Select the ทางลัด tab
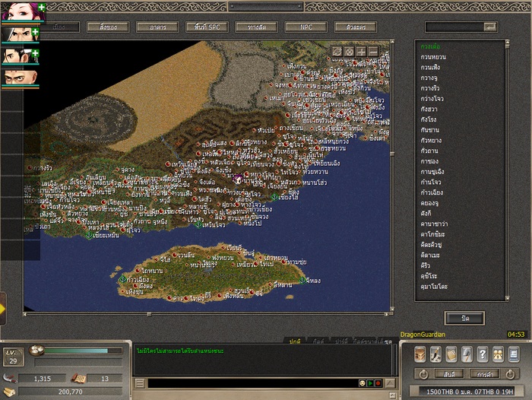Screen dimensions: 532x400 (x=256, y=27)
